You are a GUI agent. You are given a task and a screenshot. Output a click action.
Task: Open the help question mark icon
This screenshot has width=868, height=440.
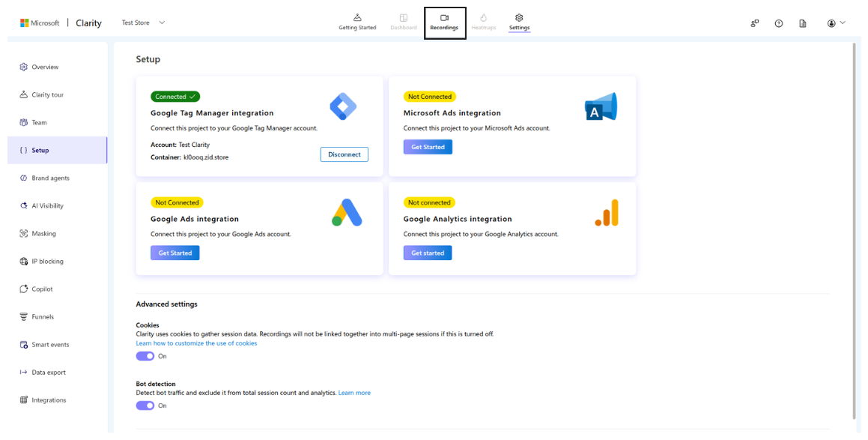coord(779,23)
